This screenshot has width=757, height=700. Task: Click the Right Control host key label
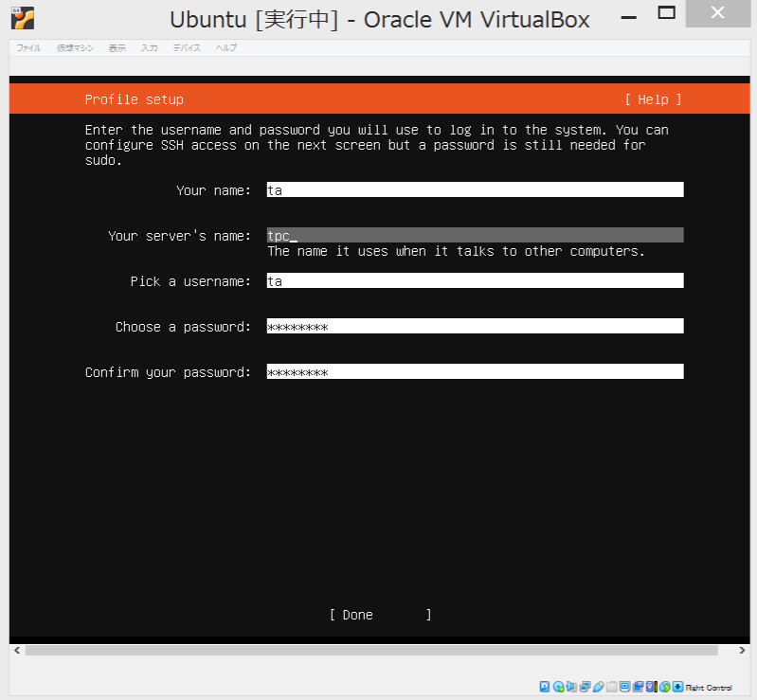pos(709,688)
